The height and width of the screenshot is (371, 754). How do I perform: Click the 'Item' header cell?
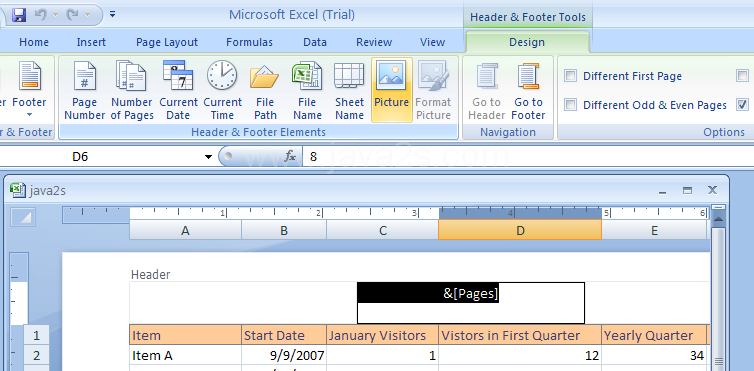pos(185,335)
